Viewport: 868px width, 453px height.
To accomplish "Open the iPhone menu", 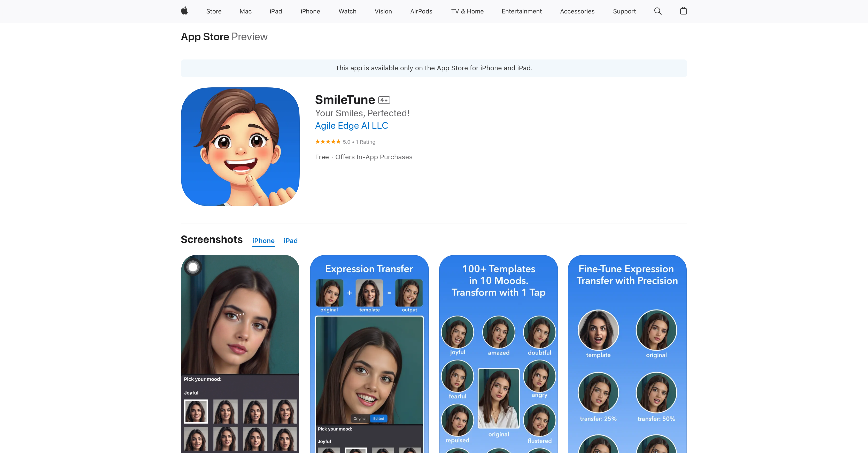I will click(x=310, y=11).
